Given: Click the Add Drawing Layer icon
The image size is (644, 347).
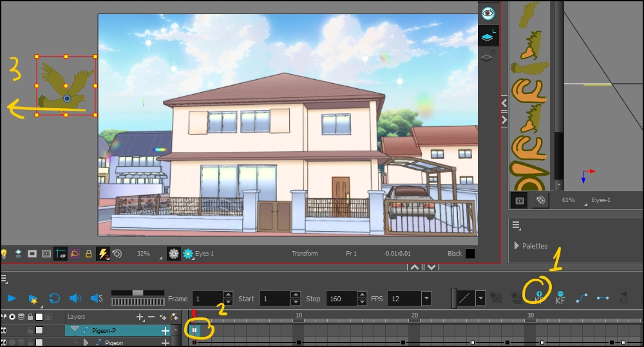Looking at the screenshot, I should (163, 317).
